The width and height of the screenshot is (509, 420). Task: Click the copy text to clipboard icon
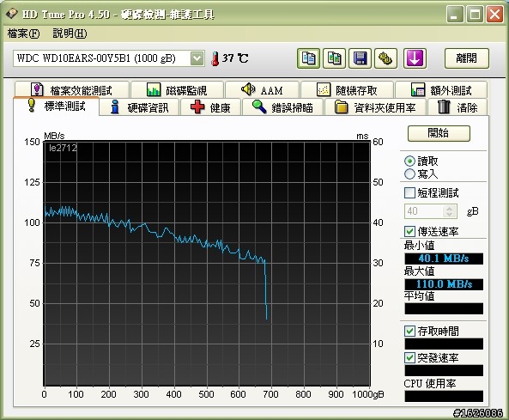pyautogui.click(x=308, y=58)
